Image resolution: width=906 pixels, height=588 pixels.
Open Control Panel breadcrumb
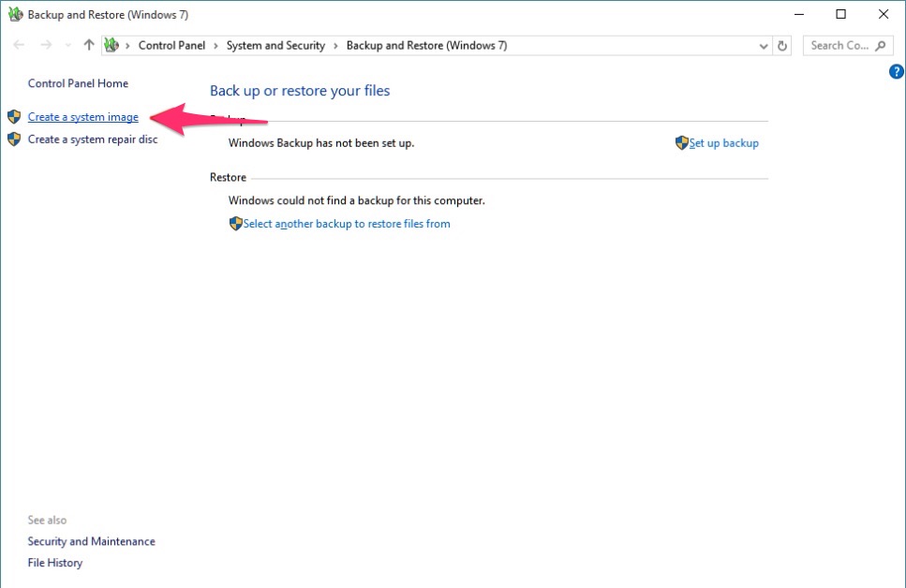point(171,46)
